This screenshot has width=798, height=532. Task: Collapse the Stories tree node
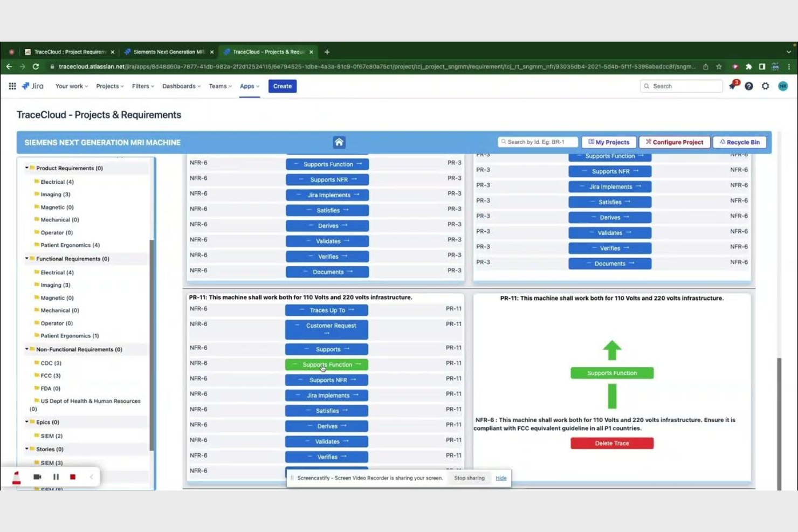(26, 449)
